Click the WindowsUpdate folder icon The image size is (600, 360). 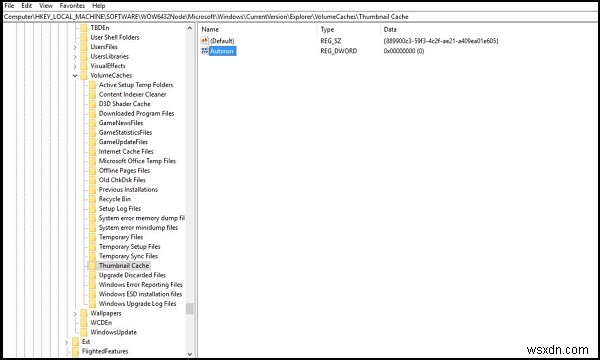coord(84,332)
